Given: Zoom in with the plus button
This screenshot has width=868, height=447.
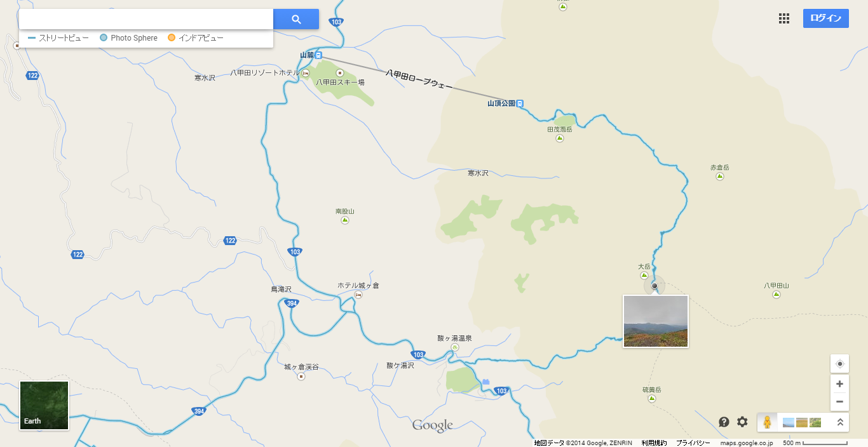Looking at the screenshot, I should (x=840, y=384).
